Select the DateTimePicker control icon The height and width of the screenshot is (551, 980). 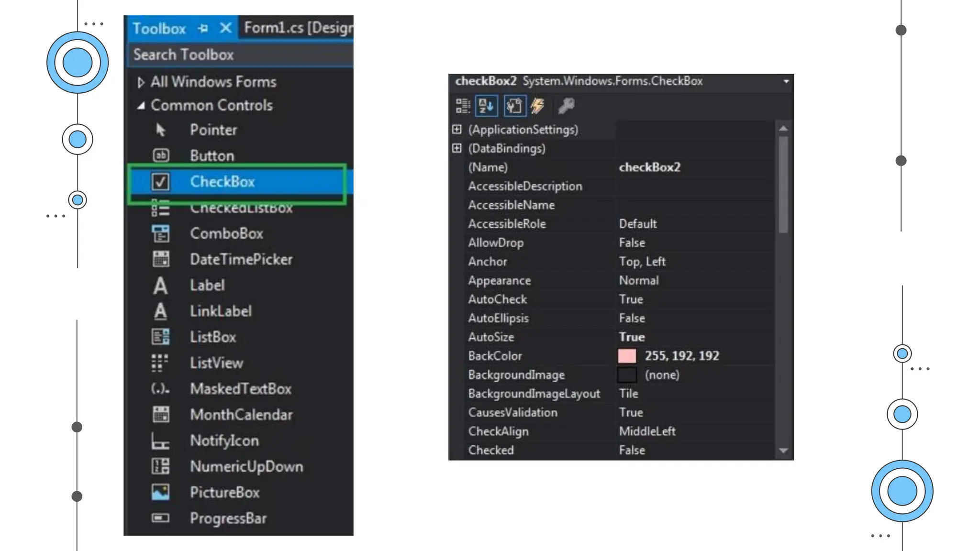coord(160,259)
